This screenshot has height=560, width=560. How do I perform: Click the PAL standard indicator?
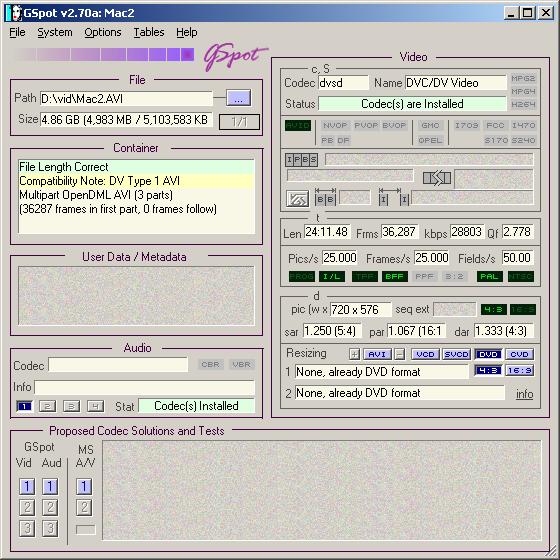point(490,276)
